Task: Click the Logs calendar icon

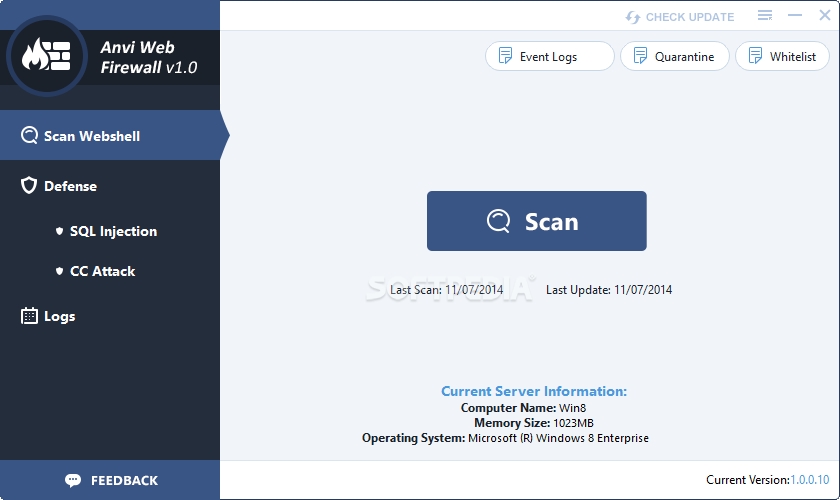Action: [29, 316]
